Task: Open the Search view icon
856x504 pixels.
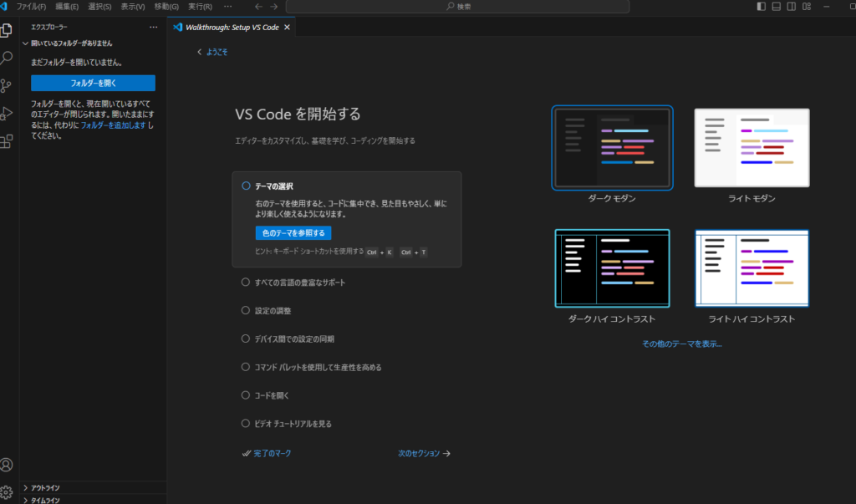Action: coord(7,58)
